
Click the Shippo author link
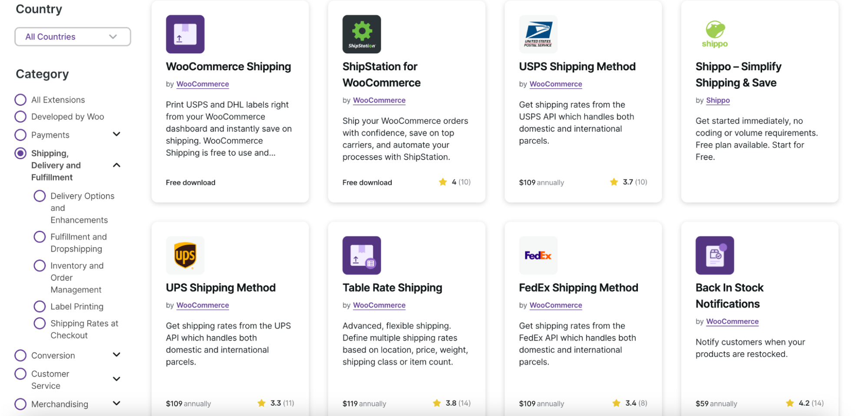tap(717, 100)
